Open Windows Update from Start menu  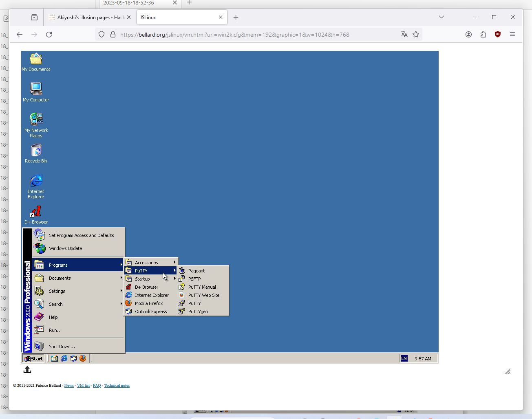click(78, 248)
